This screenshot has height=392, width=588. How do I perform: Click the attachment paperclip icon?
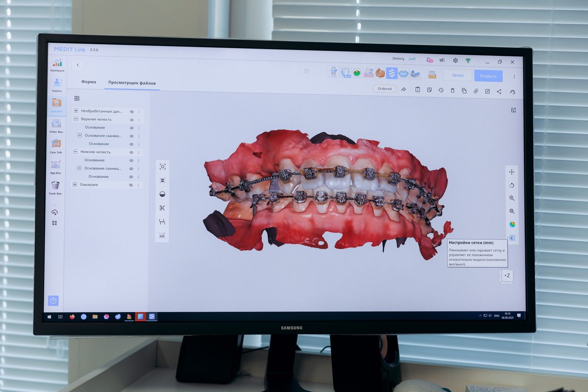[x=475, y=91]
